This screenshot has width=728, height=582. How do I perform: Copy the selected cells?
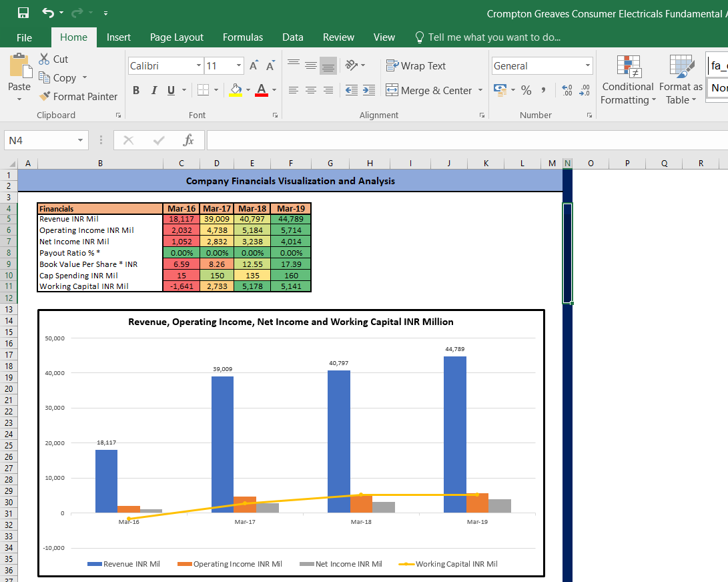point(57,77)
